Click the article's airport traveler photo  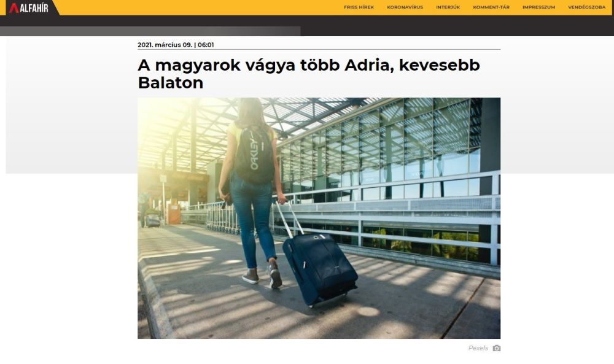319,218
